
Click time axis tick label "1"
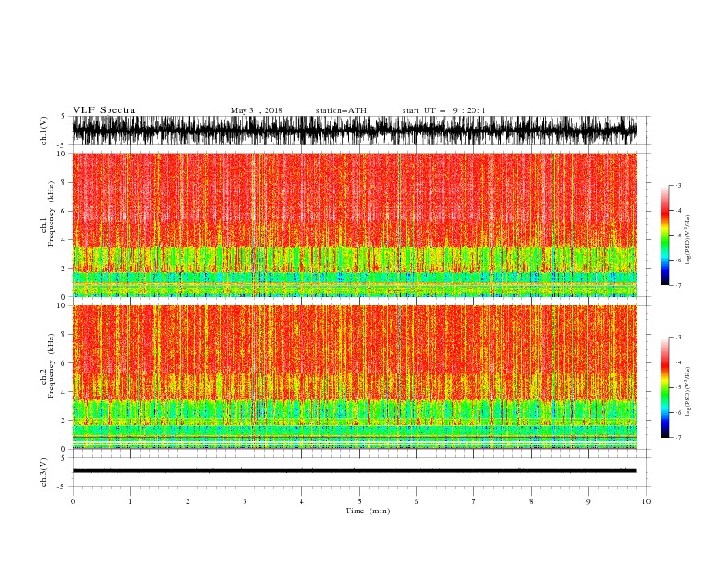(130, 501)
